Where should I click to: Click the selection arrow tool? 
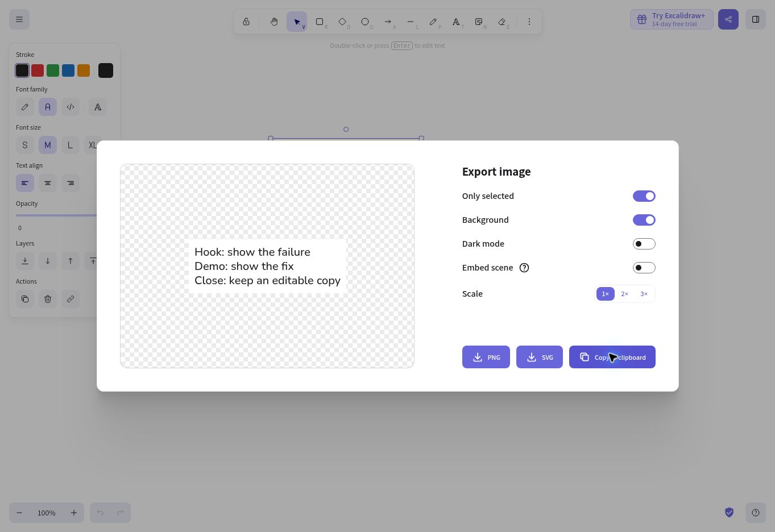(x=297, y=22)
